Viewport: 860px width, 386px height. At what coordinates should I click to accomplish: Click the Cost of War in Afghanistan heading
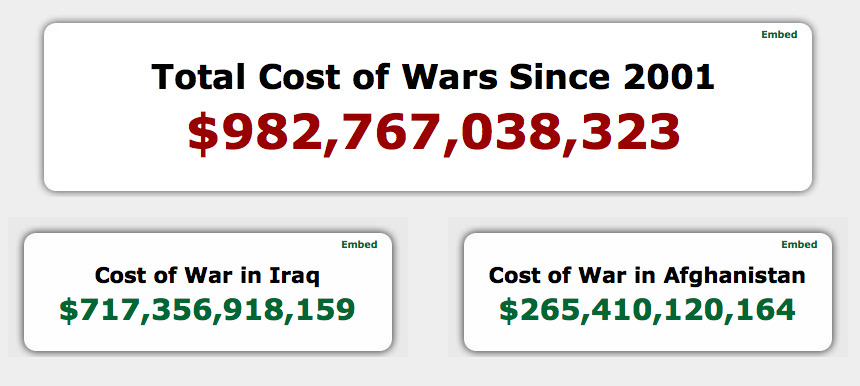coord(647,275)
